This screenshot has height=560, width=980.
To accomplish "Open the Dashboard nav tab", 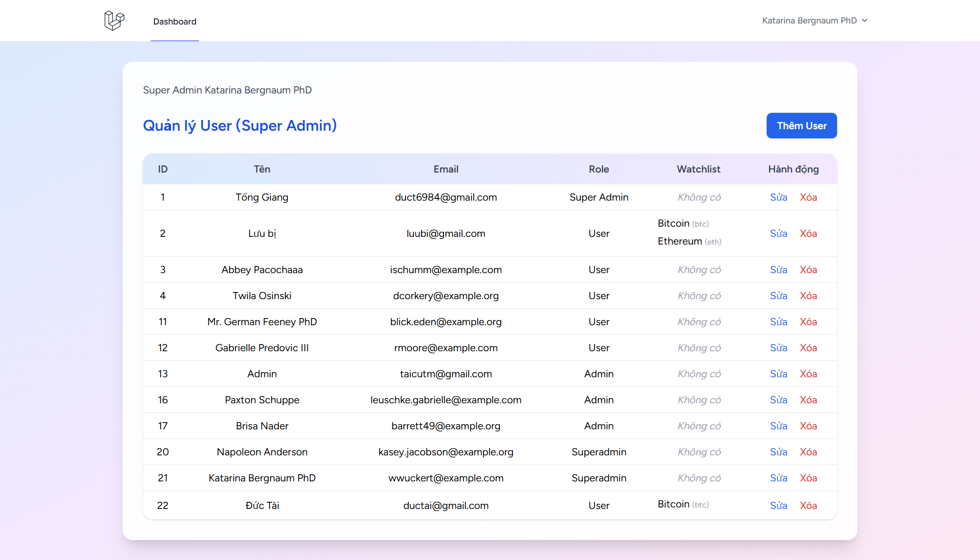I will [x=175, y=21].
